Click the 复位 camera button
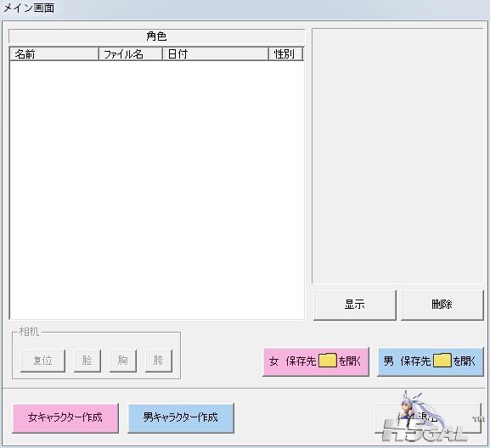The height and width of the screenshot is (448, 490). click(x=42, y=361)
